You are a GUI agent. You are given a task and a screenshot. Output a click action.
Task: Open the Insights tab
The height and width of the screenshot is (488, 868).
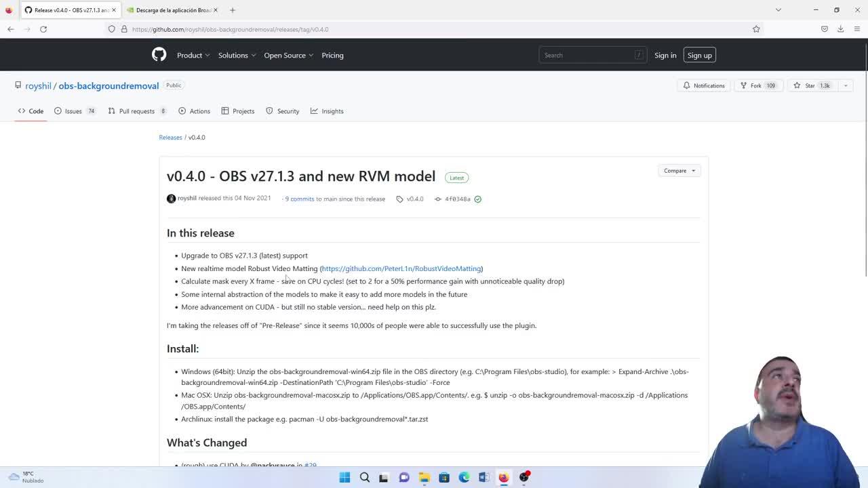(328, 111)
